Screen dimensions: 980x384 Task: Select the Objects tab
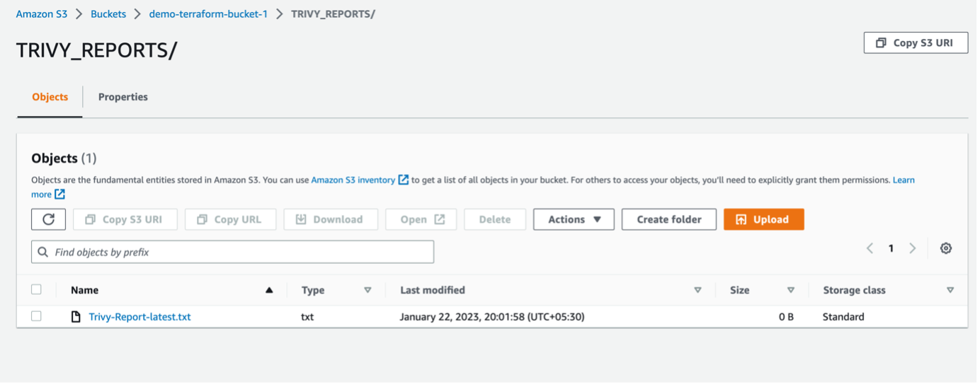coord(50,97)
